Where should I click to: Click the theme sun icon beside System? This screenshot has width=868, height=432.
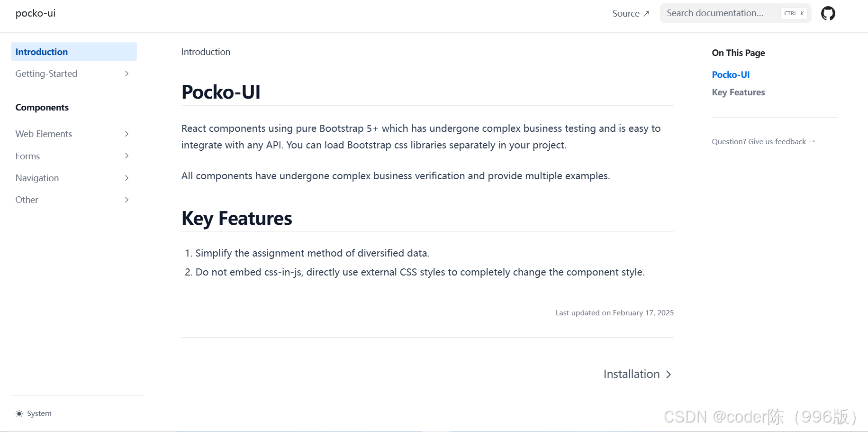point(19,413)
